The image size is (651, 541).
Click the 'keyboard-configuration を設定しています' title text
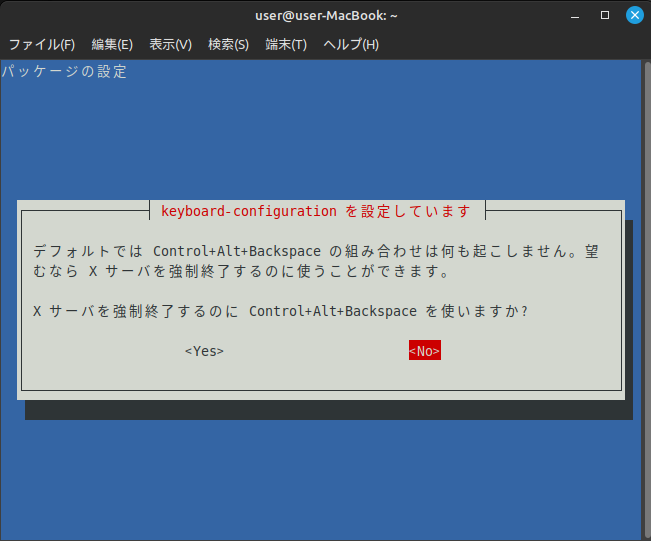316,211
